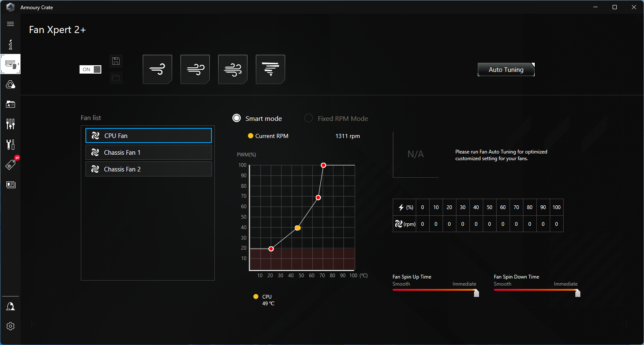The height and width of the screenshot is (345, 644).
Task: Go to Home dashboard icon in sidebar
Action: 10,44
